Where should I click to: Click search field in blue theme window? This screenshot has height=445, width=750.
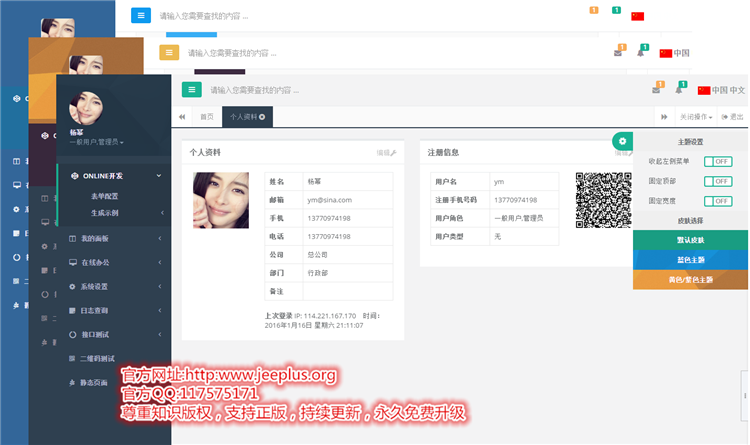204,16
